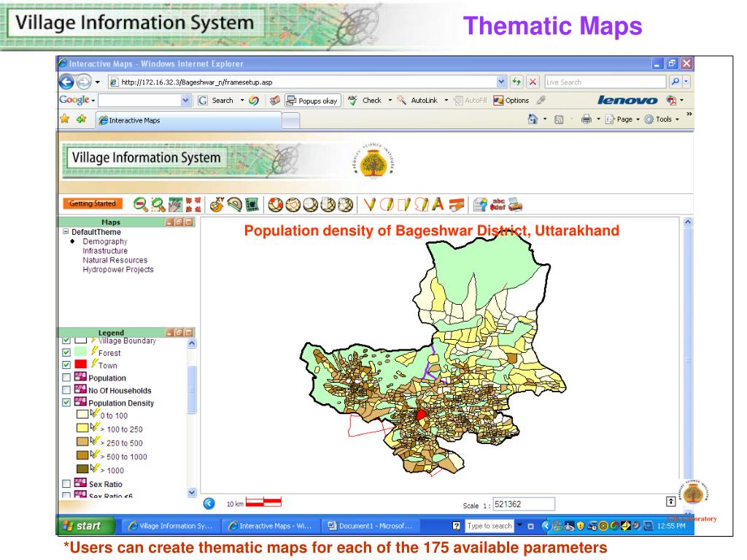This screenshot has width=747, height=560.
Task: Click the > 250 to 500 color swatch
Action: 82,441
